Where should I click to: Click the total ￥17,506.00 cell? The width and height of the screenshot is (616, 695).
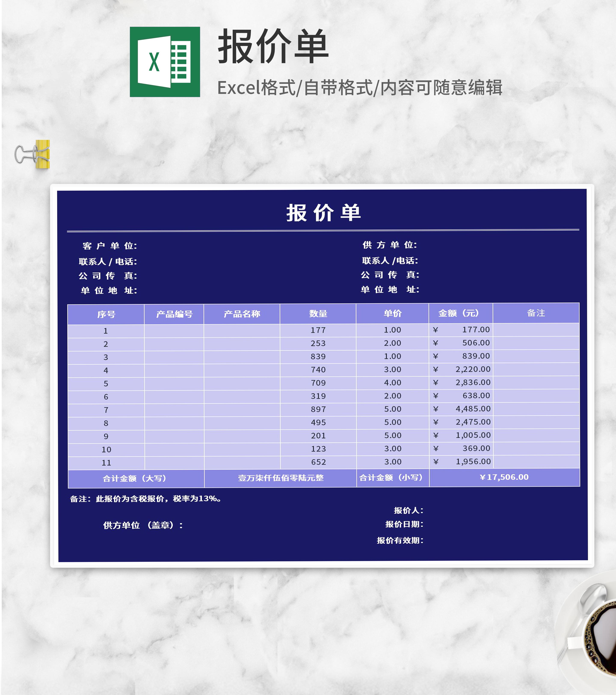[x=504, y=477]
